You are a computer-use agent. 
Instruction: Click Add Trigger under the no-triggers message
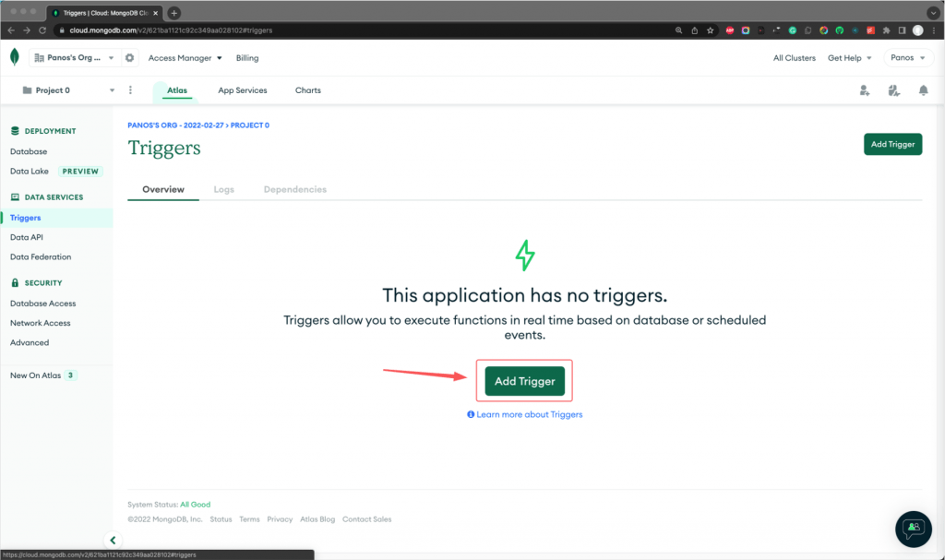pos(525,381)
